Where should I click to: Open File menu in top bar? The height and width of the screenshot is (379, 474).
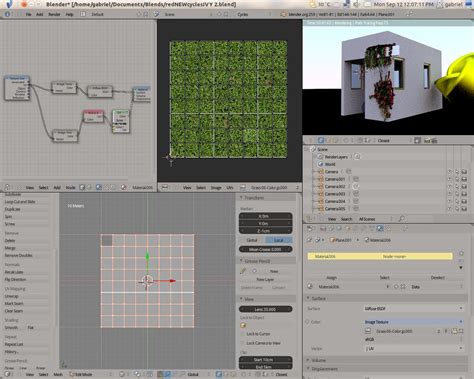pos(28,14)
